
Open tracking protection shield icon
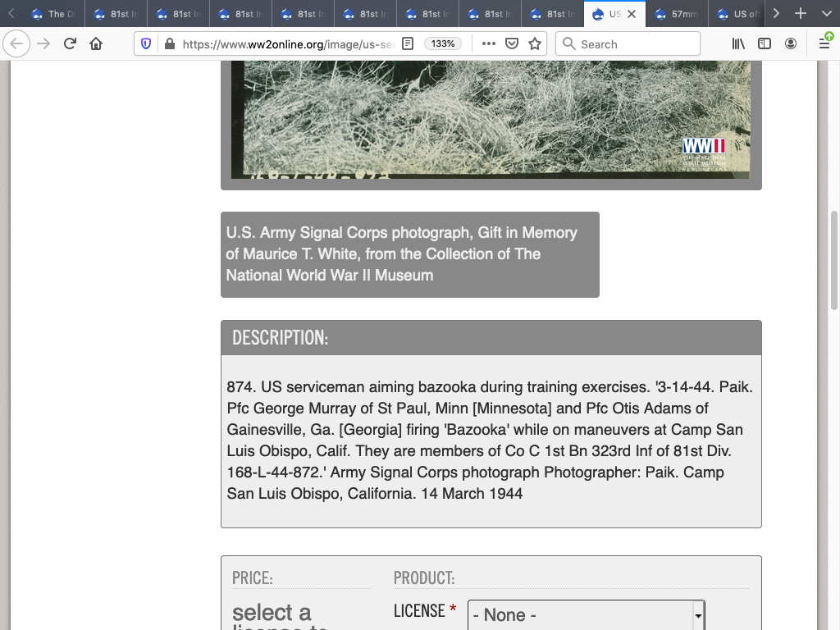pyautogui.click(x=147, y=44)
